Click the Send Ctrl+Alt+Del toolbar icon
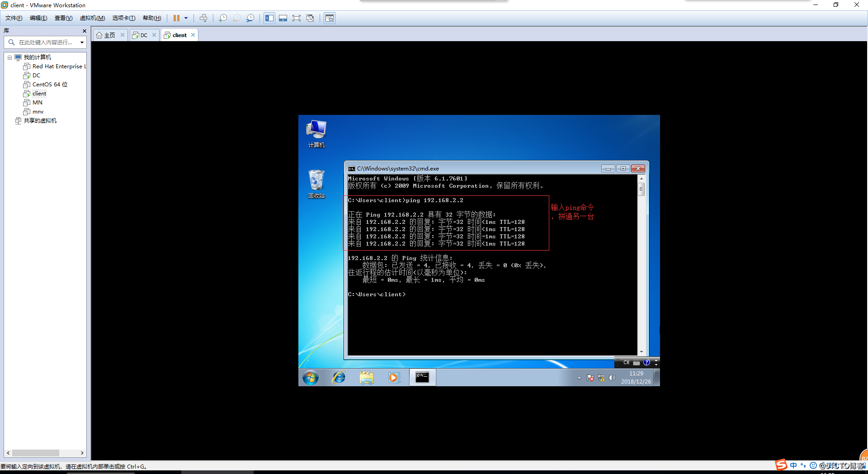This screenshot has width=868, height=474. [203, 18]
